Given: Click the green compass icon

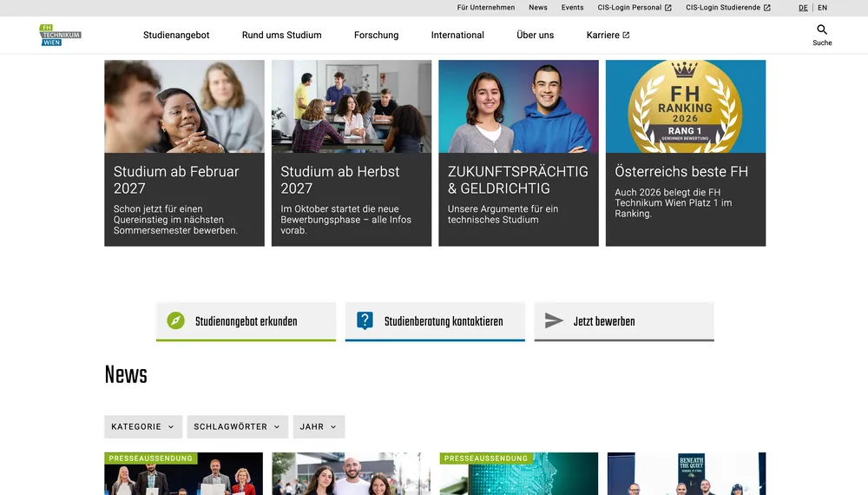Looking at the screenshot, I should tap(175, 320).
